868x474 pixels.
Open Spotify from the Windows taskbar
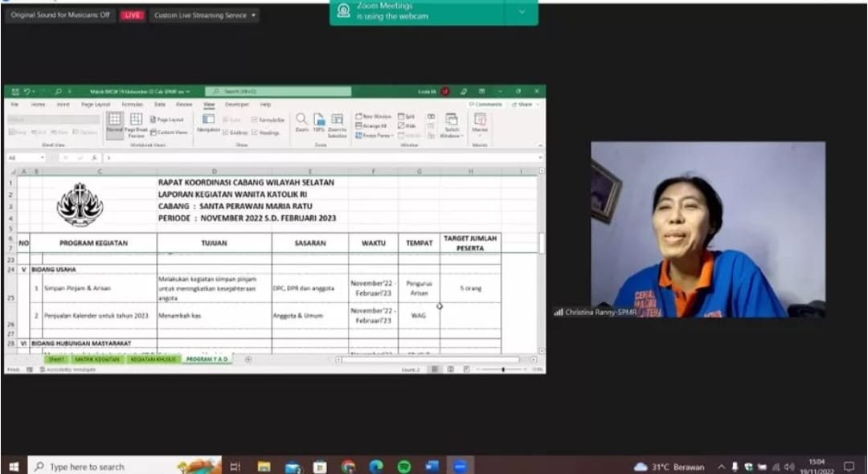pyautogui.click(x=403, y=466)
